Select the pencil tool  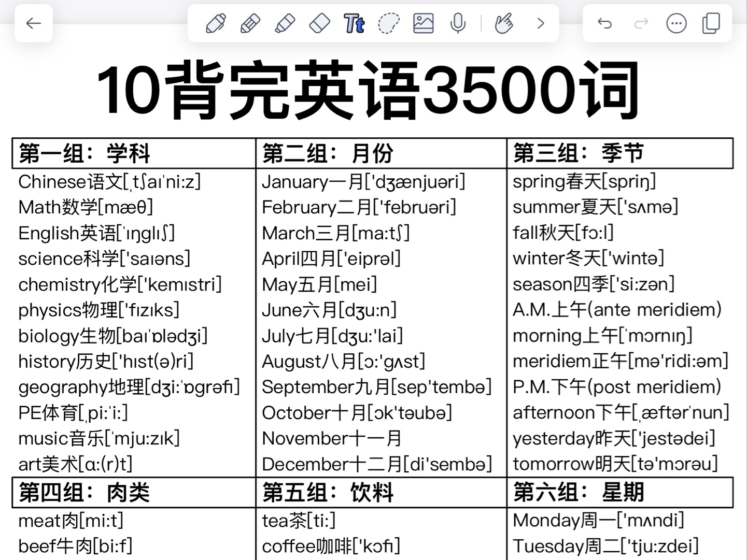click(250, 23)
